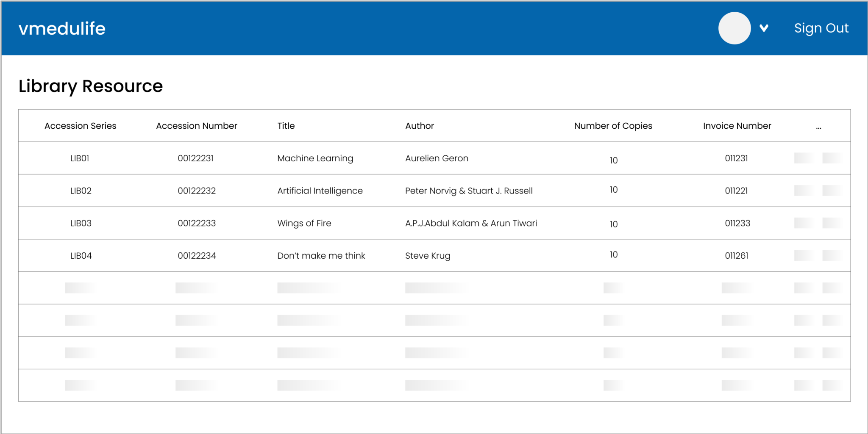Click copies count 10 for Machine Learning

tap(613, 160)
